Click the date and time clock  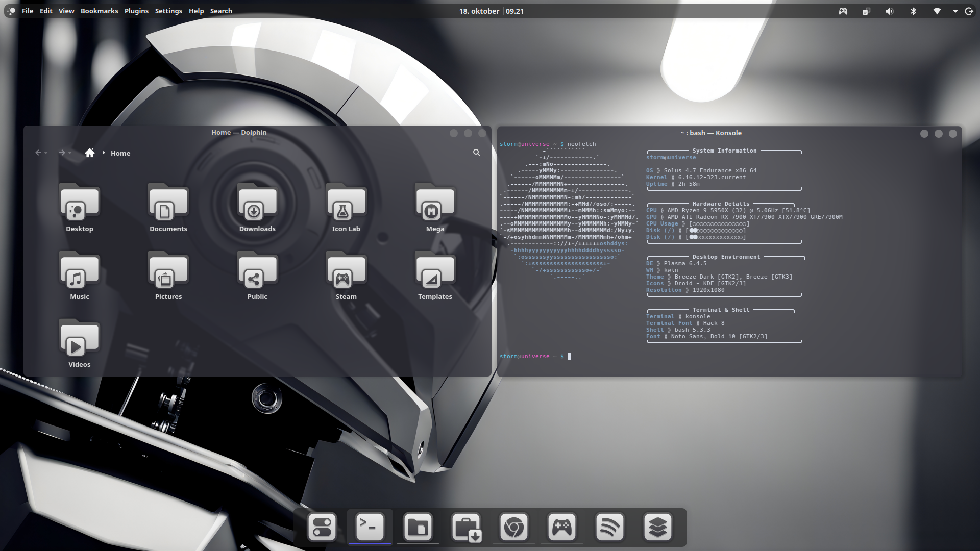491,11
